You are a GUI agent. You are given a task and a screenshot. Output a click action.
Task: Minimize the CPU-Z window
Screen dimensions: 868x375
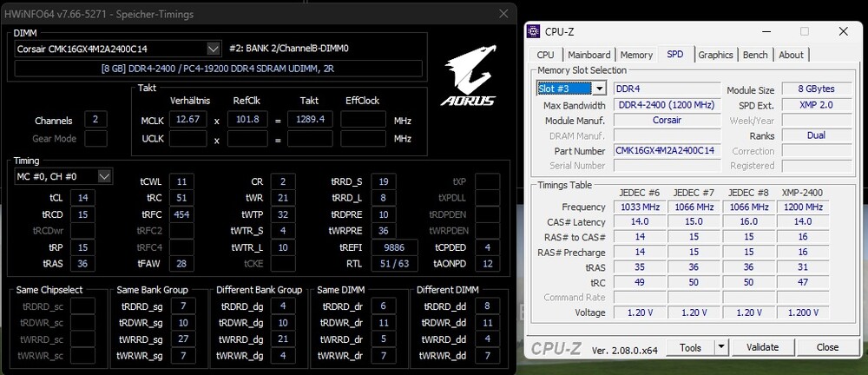point(767,32)
